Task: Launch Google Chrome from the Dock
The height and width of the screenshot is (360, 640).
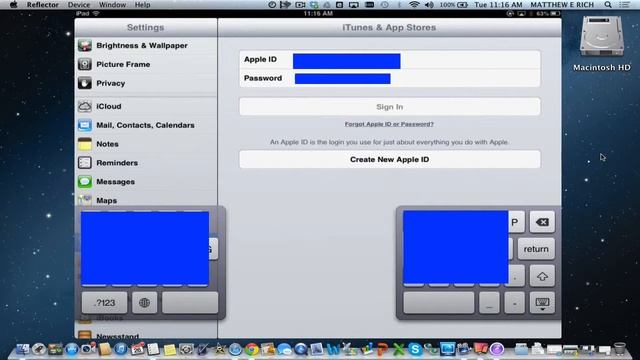Action: [x=252, y=349]
